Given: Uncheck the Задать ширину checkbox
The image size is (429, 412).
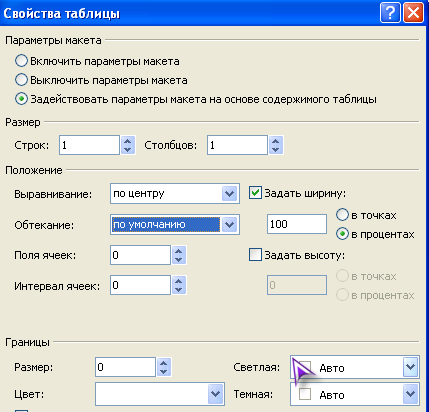Looking at the screenshot, I should pos(255,193).
